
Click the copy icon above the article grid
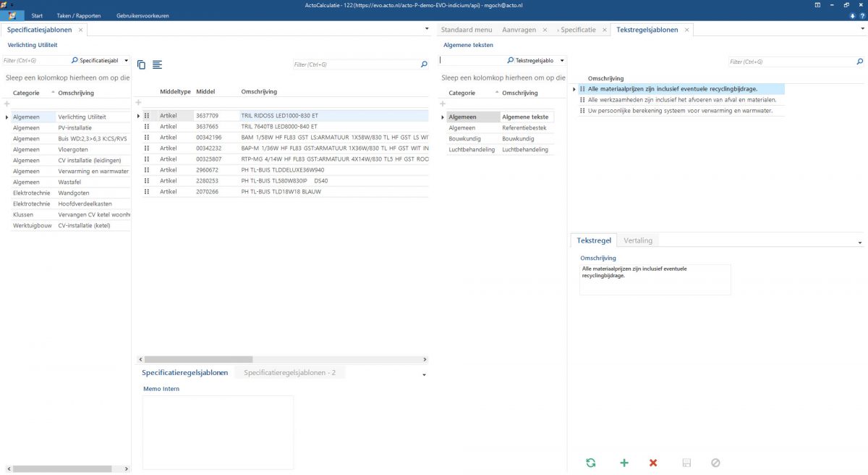point(141,64)
